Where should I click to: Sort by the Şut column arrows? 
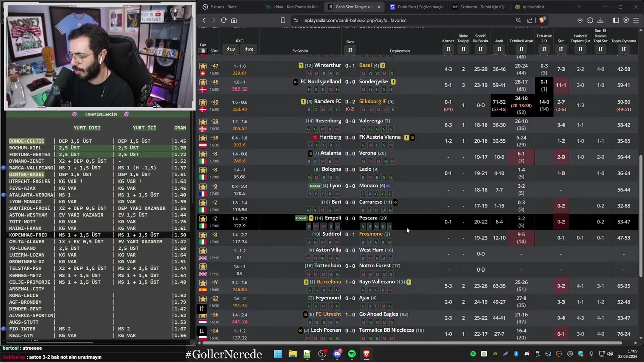(561, 49)
